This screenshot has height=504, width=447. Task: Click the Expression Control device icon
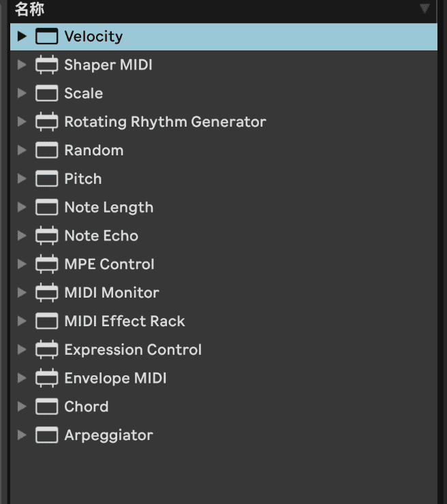tap(46, 349)
